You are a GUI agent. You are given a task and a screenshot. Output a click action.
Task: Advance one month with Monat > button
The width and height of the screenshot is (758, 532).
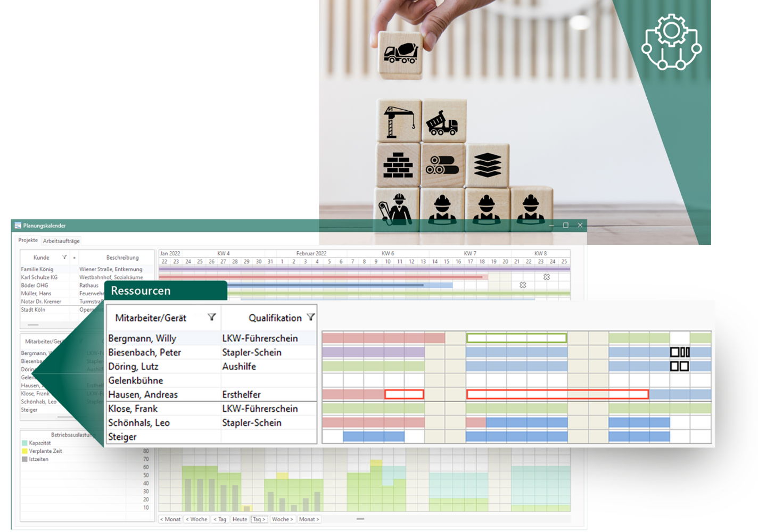(x=309, y=519)
